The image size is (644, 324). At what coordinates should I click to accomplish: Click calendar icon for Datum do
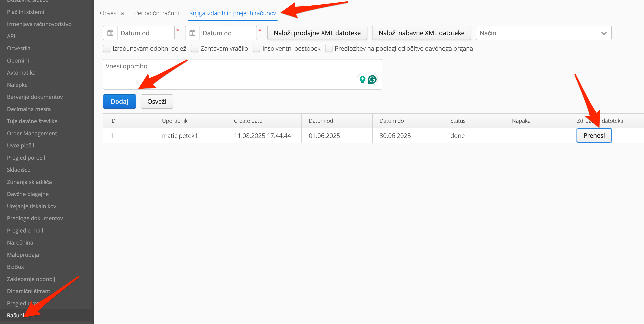tap(192, 33)
